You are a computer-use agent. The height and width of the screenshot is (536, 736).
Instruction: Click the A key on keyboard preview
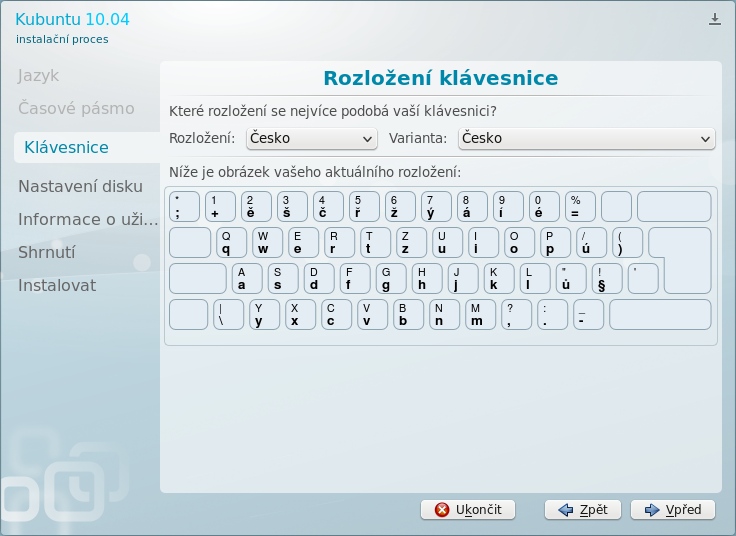[247, 279]
